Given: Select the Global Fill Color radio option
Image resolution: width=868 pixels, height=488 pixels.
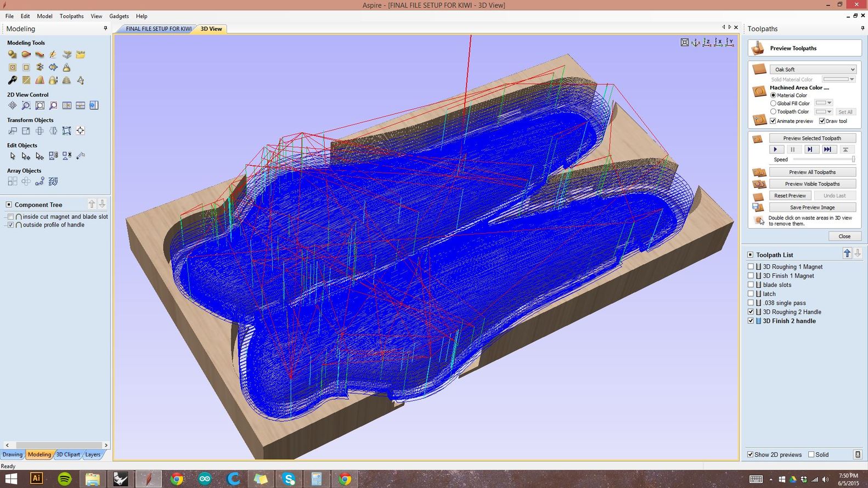Looking at the screenshot, I should click(x=773, y=103).
